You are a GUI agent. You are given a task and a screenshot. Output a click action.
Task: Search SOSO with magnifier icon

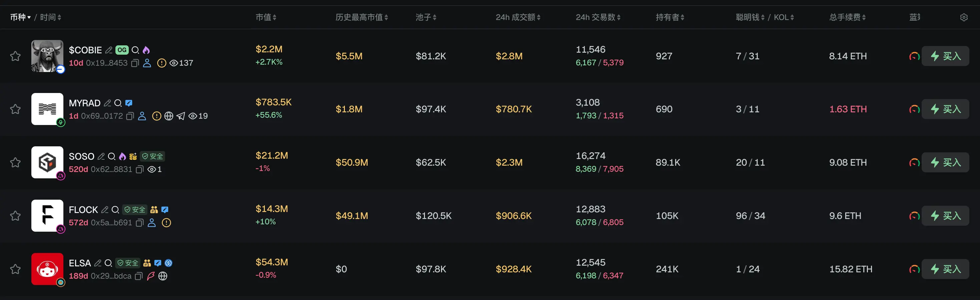point(112,156)
